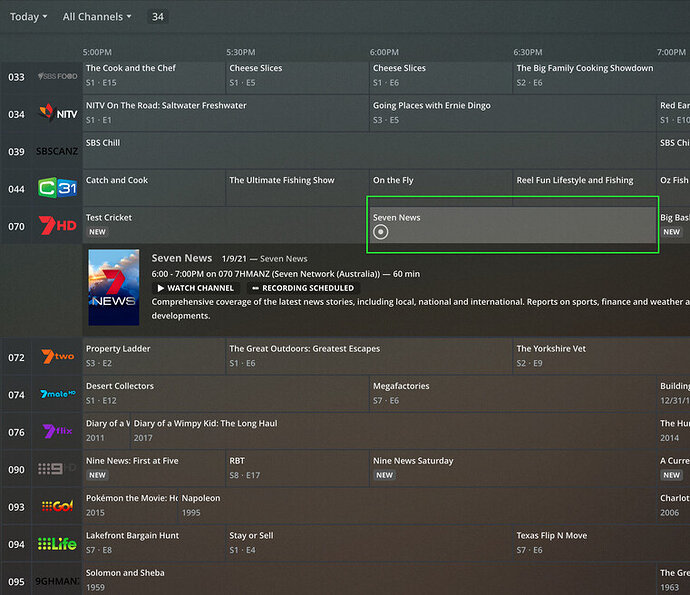This screenshot has width=690, height=595.
Task: Select Diary of a Wimpy Kid: The Long Haul
Action: tap(393, 431)
